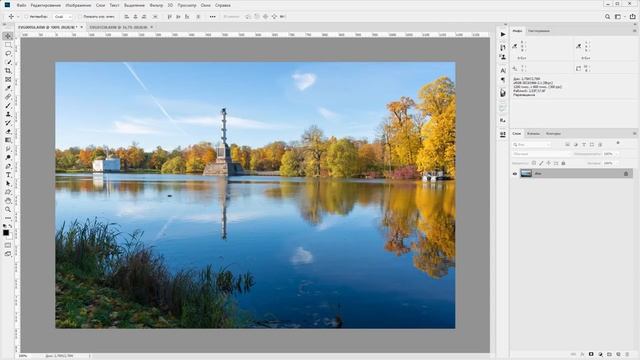Select the Eraser tool
This screenshot has width=640, height=360.
pos(8,131)
